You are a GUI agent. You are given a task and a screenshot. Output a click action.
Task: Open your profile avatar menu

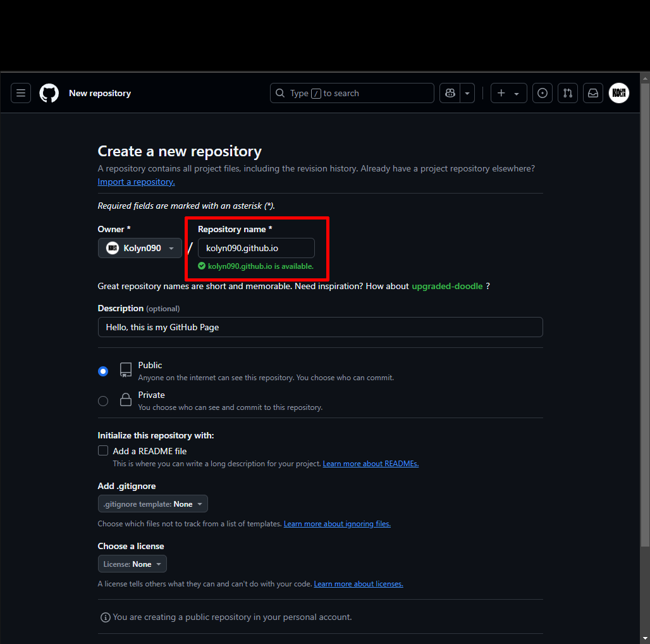[618, 93]
